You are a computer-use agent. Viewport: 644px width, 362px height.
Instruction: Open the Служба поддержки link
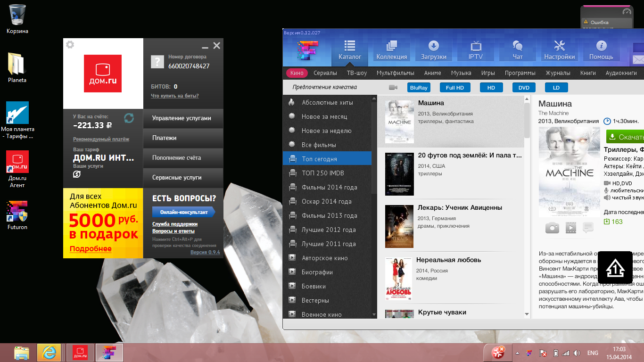point(175,224)
